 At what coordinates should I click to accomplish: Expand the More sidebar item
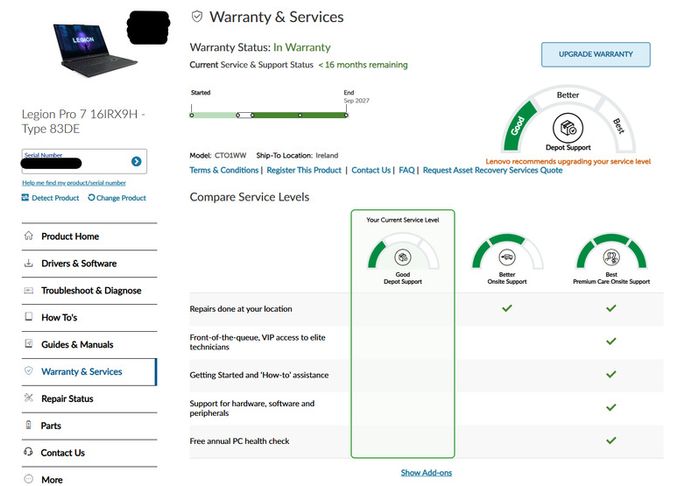pos(89,478)
